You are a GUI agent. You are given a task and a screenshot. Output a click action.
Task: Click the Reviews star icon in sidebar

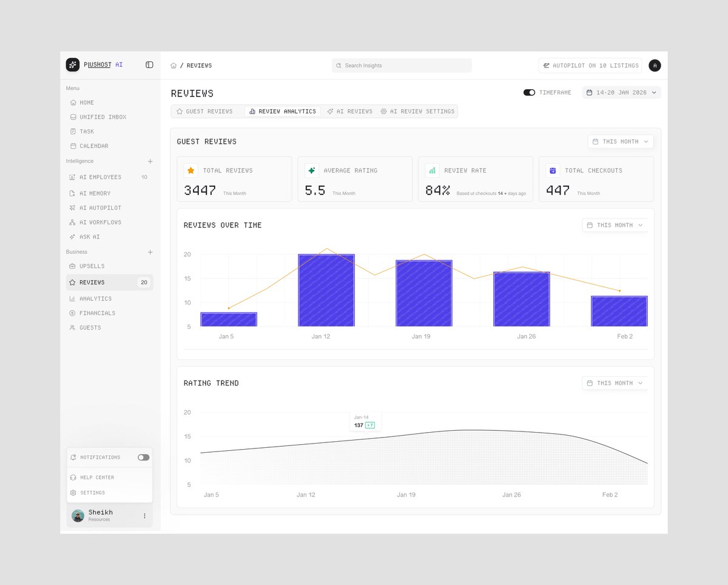click(73, 282)
